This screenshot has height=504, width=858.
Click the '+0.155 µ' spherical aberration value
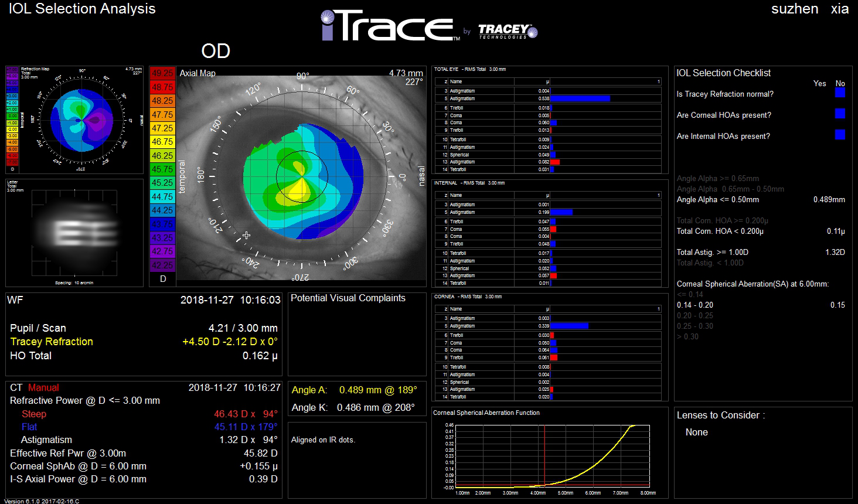click(259, 466)
